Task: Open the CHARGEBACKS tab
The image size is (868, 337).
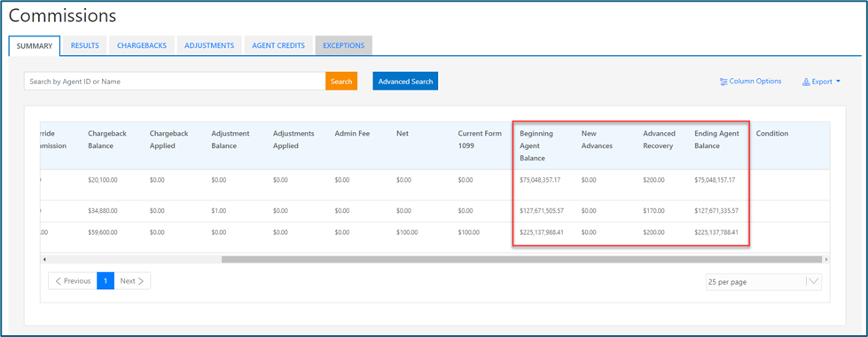Action: (142, 45)
